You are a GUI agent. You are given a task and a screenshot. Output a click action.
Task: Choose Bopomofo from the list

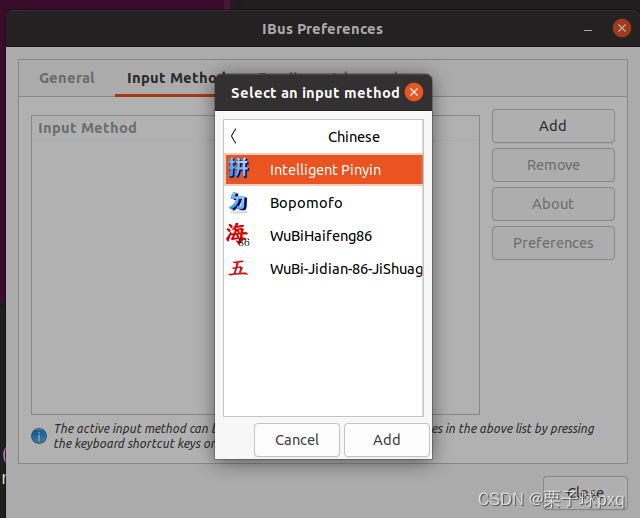tap(323, 203)
